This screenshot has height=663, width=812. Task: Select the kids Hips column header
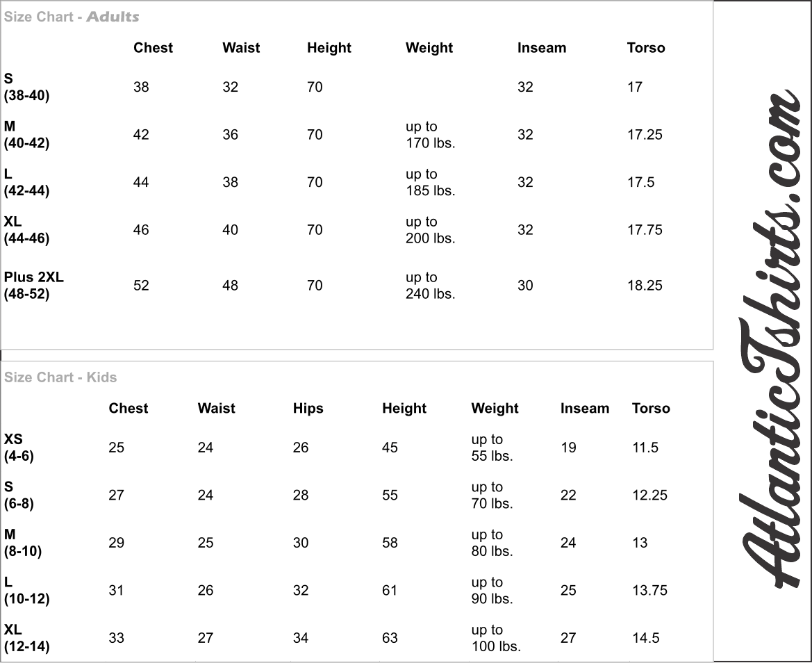click(308, 408)
